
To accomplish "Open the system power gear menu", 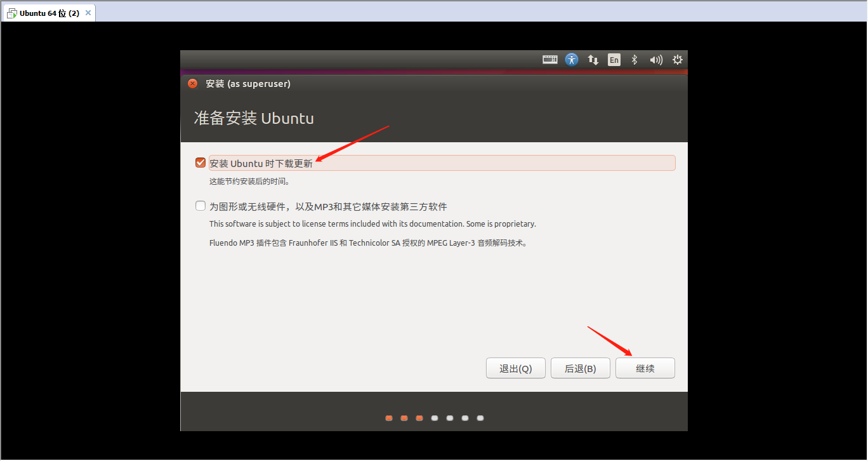I will pyautogui.click(x=678, y=60).
